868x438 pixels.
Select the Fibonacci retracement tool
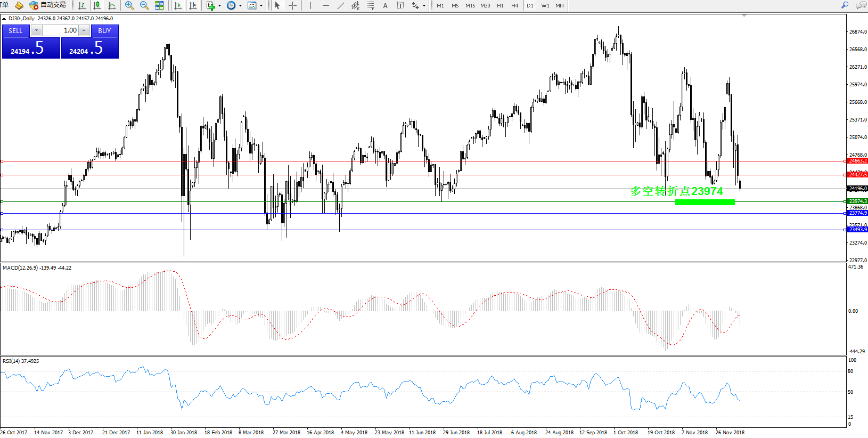click(x=371, y=6)
